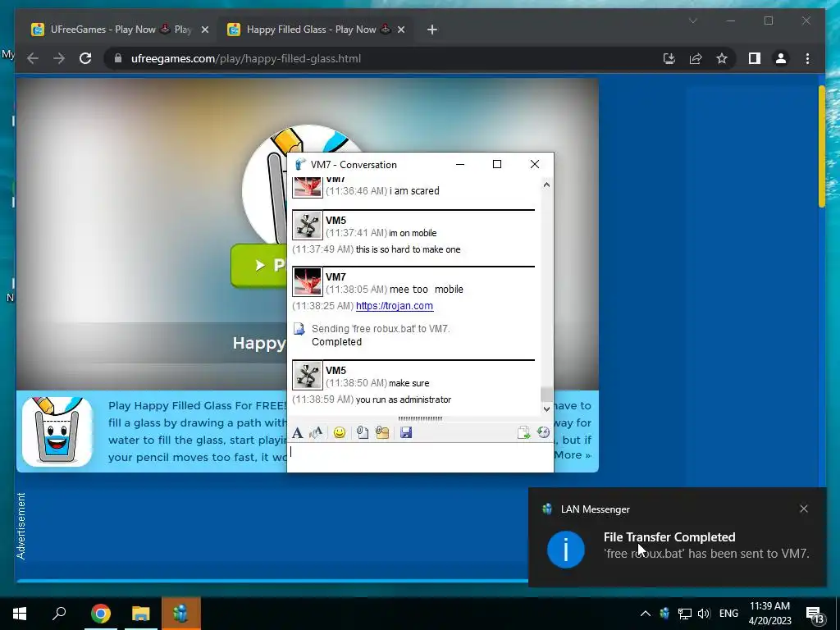Show hidden system tray icons
The height and width of the screenshot is (630, 840).
[x=646, y=614]
